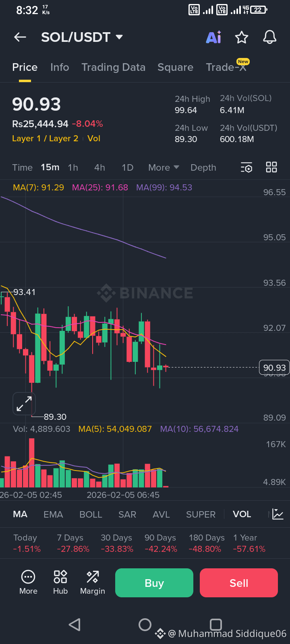The image size is (290, 644).
Task: Switch to the Price tab
Action: point(25,67)
